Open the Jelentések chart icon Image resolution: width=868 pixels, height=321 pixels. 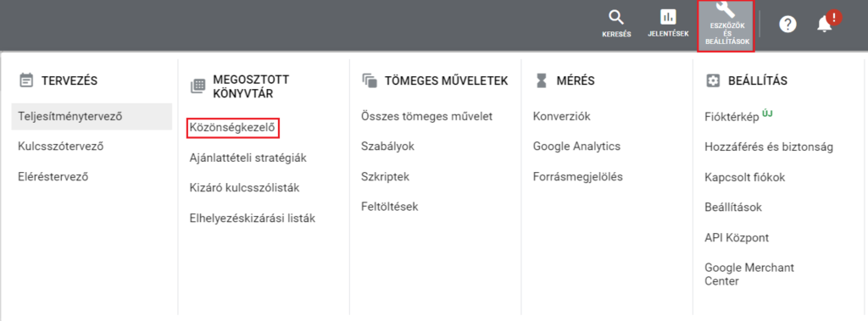point(668,17)
